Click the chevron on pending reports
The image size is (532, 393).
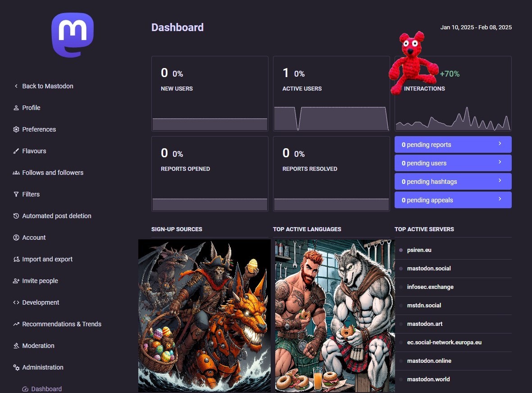[500, 144]
